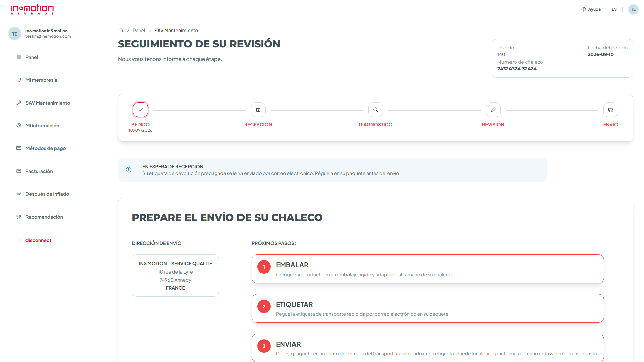Click the vest number 24324324-32424

click(517, 69)
